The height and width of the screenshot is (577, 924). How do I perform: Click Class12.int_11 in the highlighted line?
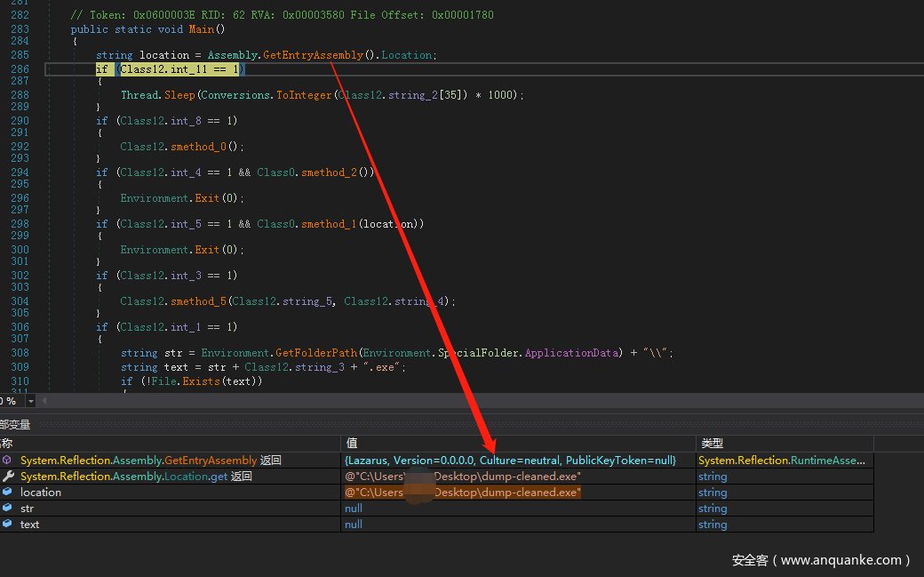coord(163,69)
